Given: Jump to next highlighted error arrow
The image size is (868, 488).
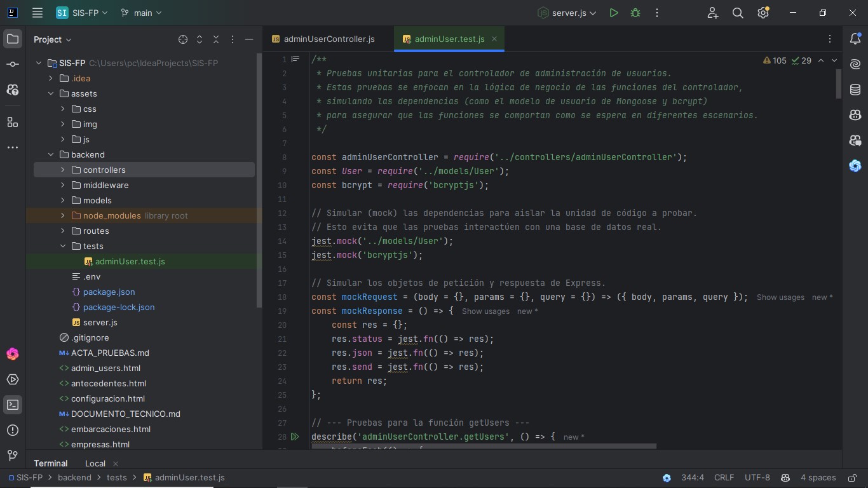Looking at the screenshot, I should (834, 60).
